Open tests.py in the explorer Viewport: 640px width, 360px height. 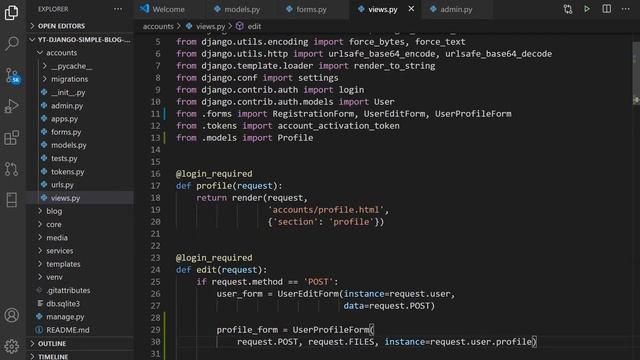coord(80,158)
